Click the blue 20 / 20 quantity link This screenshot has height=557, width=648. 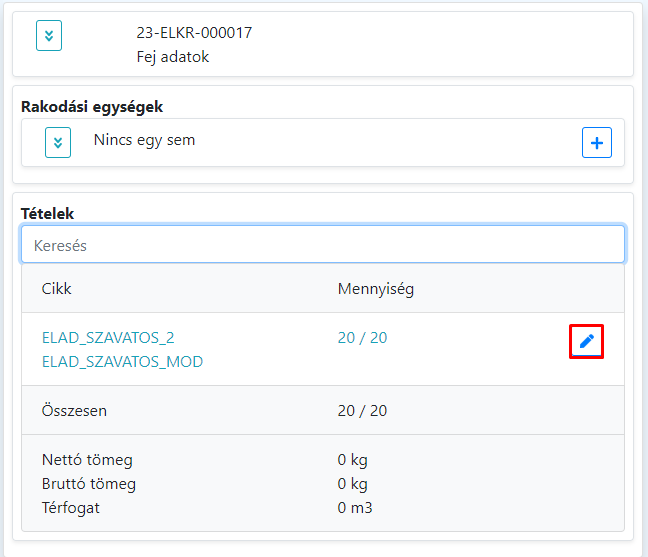pos(362,338)
